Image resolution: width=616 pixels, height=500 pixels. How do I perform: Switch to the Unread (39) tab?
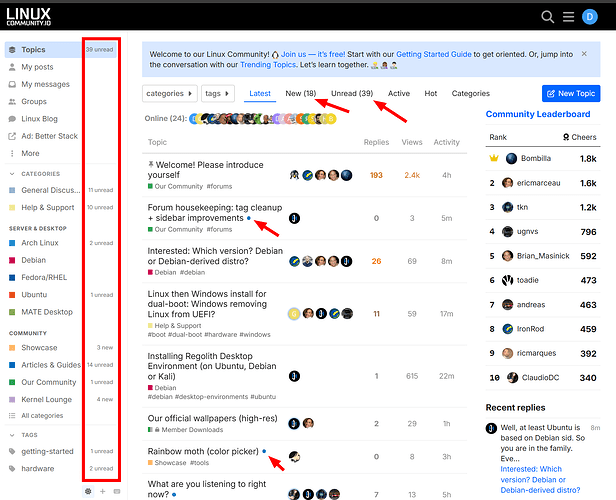pos(352,93)
